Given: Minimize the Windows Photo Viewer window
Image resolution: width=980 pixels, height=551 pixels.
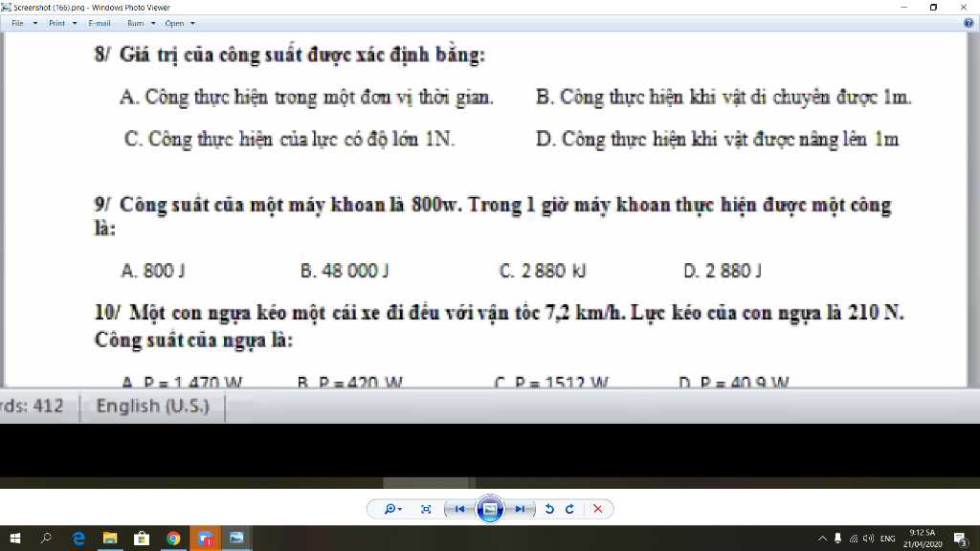Looking at the screenshot, I should (903, 8).
